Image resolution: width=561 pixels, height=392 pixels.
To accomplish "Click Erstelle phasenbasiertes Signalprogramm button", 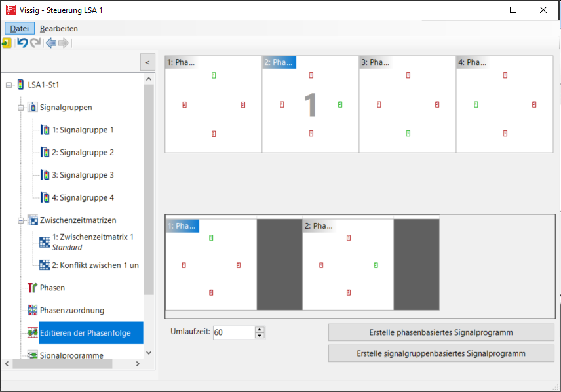I will tap(440, 332).
